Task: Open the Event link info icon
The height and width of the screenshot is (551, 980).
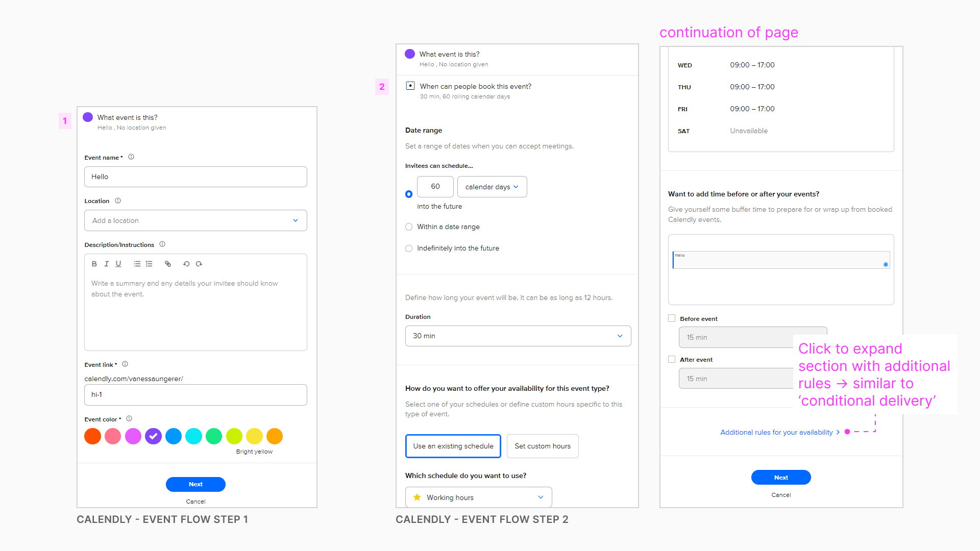Action: 125,364
